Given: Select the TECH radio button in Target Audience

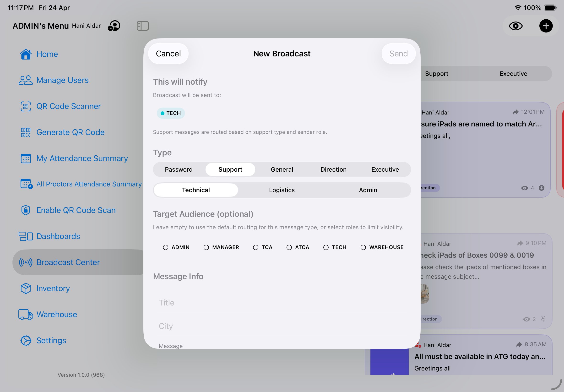Looking at the screenshot, I should [326, 247].
